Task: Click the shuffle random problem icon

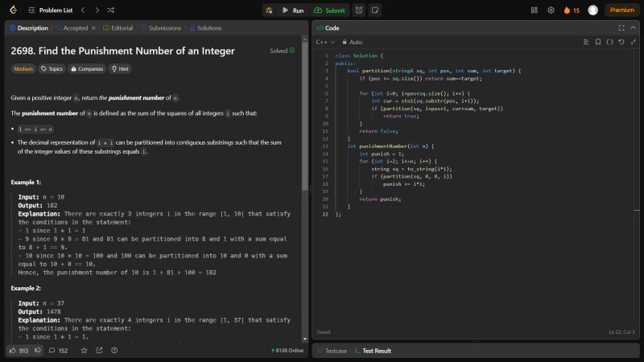Action: (x=110, y=10)
